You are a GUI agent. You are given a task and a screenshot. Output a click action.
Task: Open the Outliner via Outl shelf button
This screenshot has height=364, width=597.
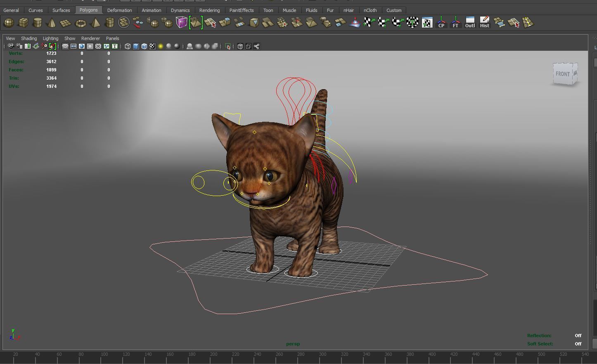click(x=470, y=23)
